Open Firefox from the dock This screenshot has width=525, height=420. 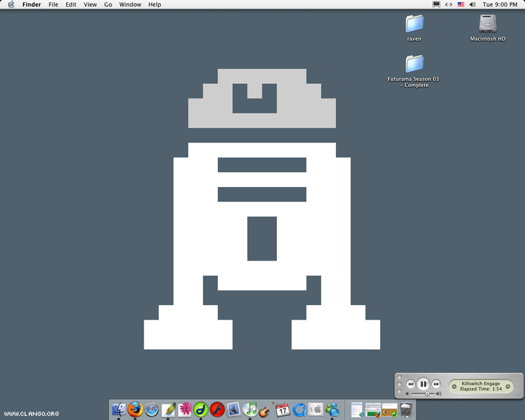135,409
